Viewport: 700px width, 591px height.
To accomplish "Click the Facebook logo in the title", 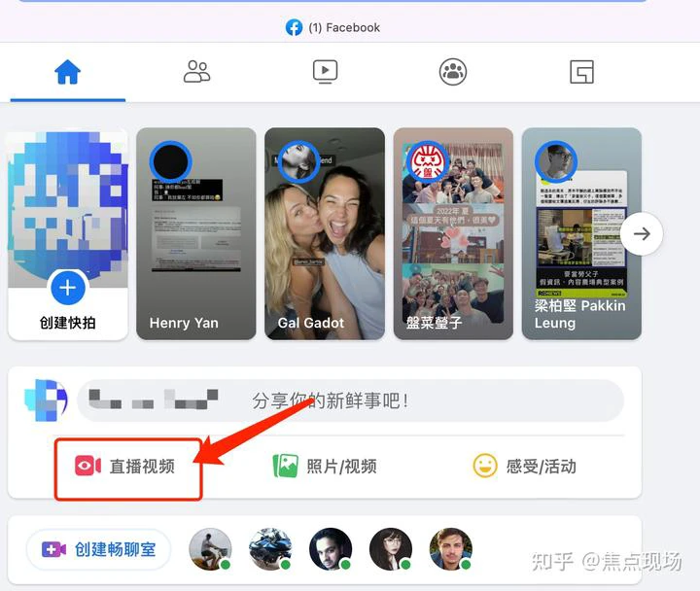I will [294, 27].
